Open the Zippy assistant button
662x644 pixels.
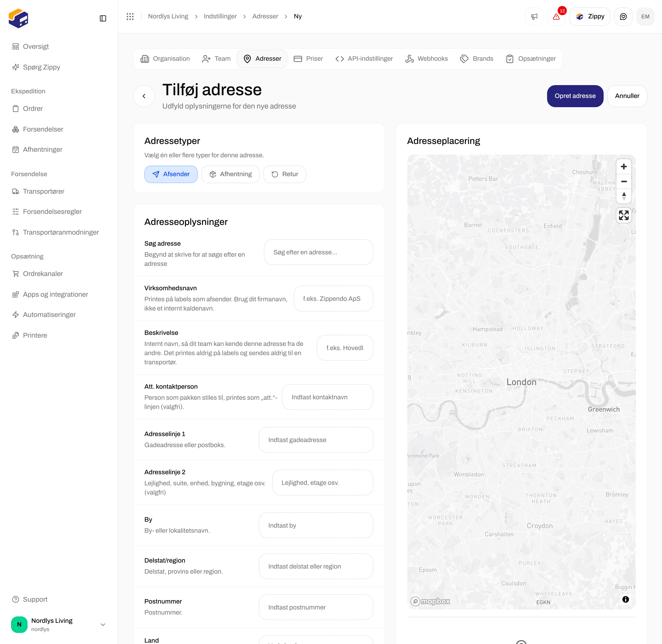click(x=590, y=17)
